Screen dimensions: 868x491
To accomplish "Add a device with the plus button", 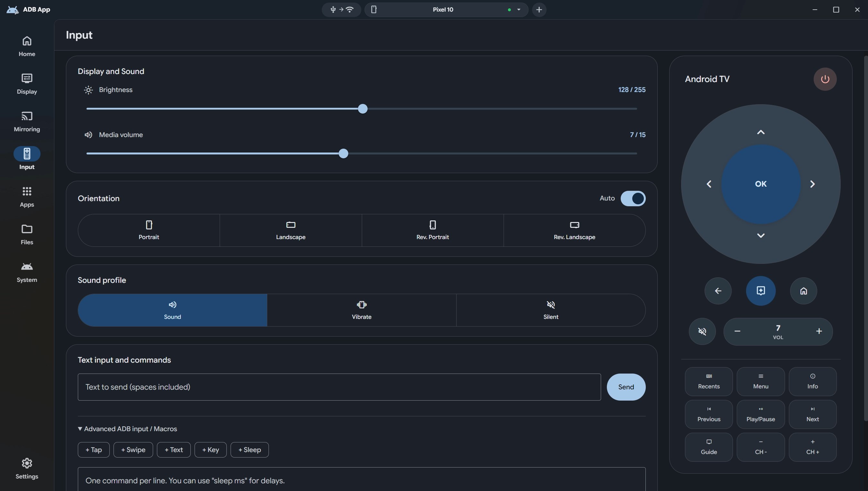I will [x=539, y=9].
